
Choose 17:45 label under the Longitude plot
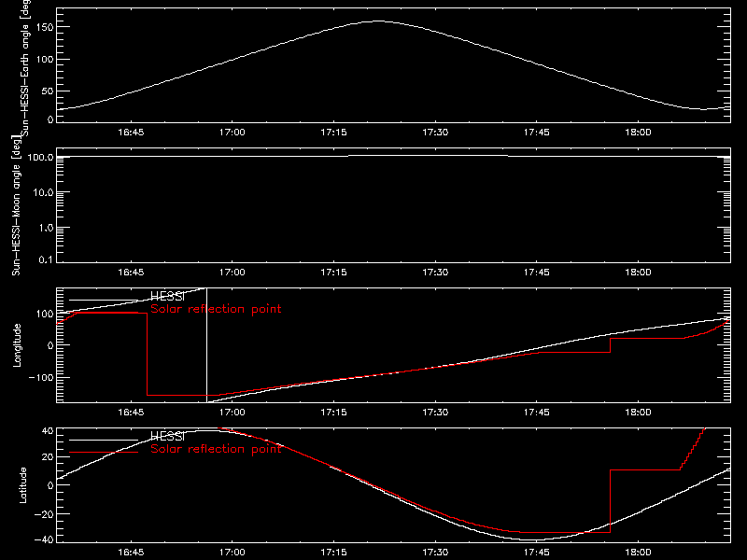(x=537, y=413)
